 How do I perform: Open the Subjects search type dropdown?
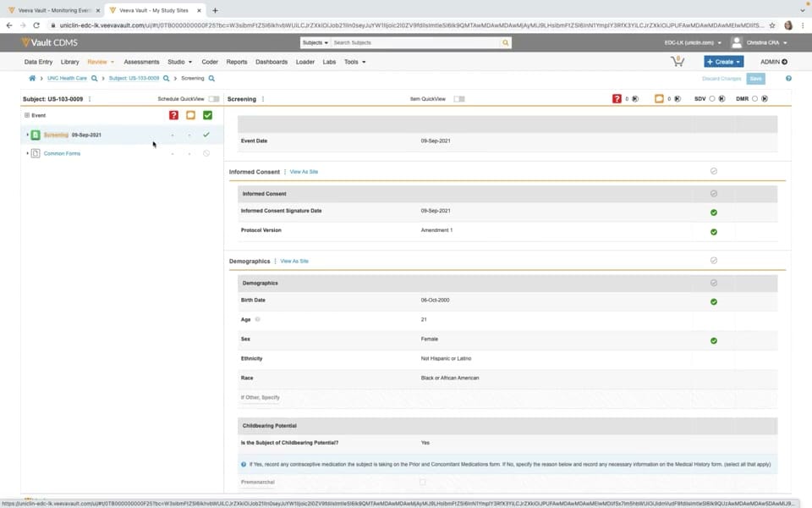315,42
